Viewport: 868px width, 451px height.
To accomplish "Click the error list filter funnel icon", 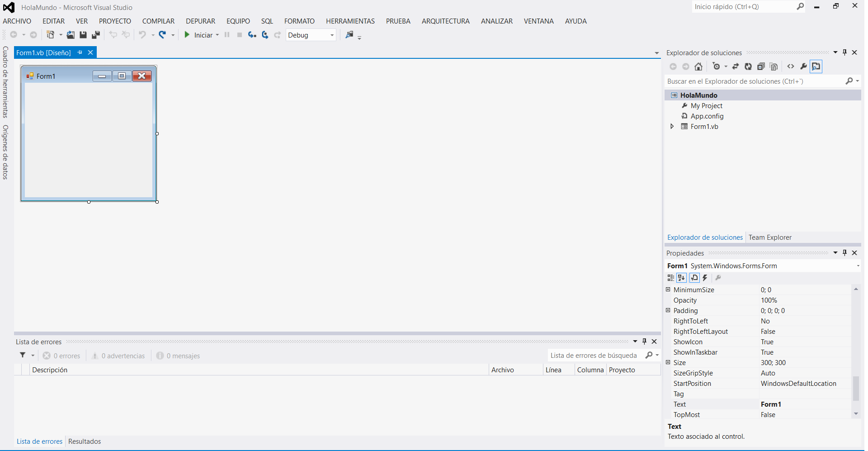I will tap(23, 356).
